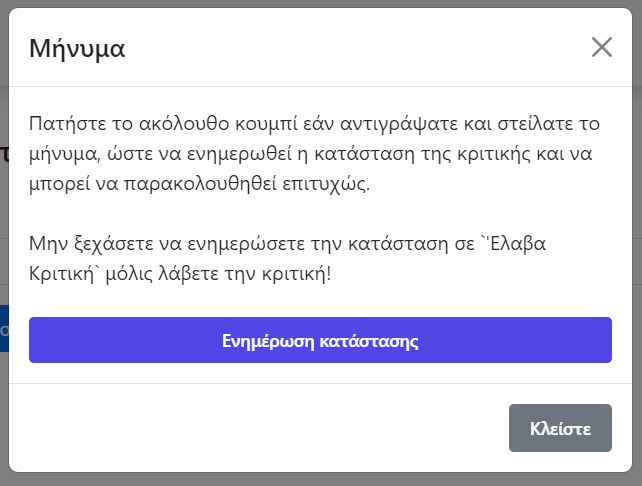
Task: Close the Μήνυμα dialog with the X icon
Action: pyautogui.click(x=601, y=47)
